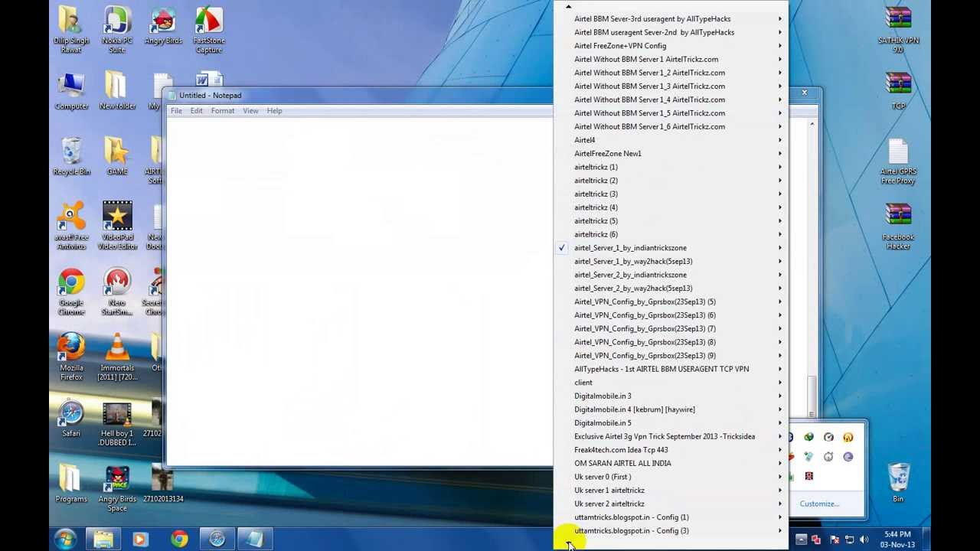The height and width of the screenshot is (551, 980).
Task: Click the Show desktop strip beside the clock
Action: pyautogui.click(x=926, y=539)
